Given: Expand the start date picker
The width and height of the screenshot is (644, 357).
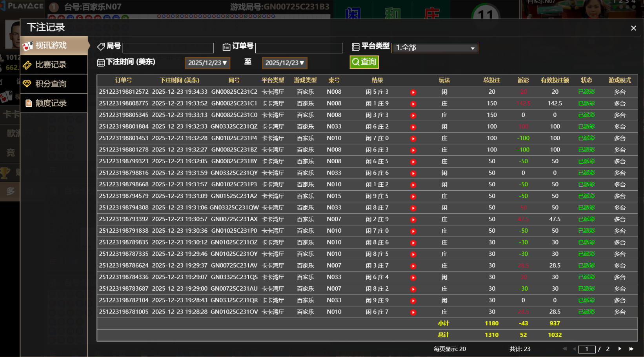Looking at the screenshot, I should (207, 63).
